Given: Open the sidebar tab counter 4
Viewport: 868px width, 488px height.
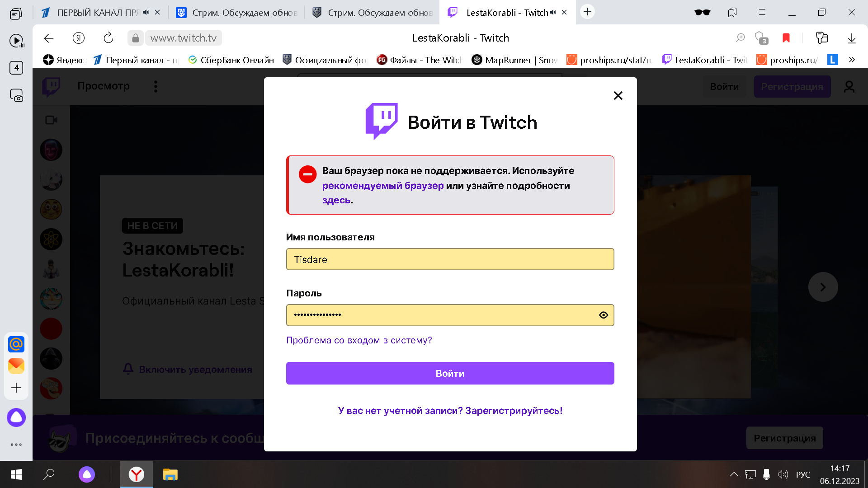Looking at the screenshot, I should point(16,68).
